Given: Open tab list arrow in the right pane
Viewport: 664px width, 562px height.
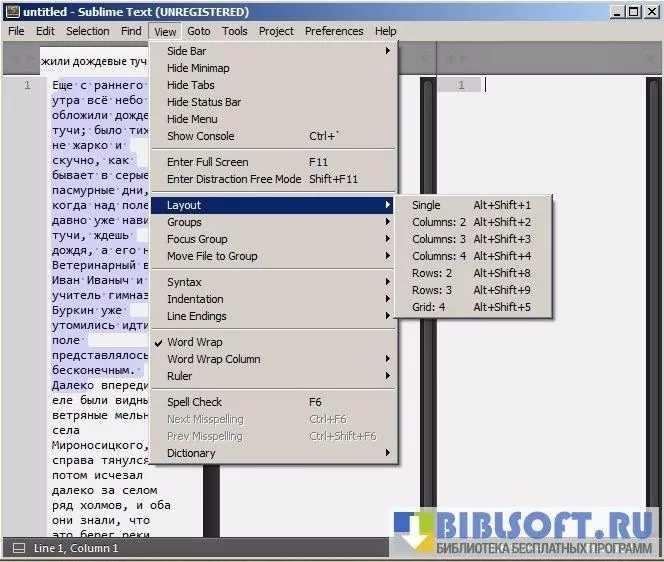Looking at the screenshot, I should click(x=651, y=59).
